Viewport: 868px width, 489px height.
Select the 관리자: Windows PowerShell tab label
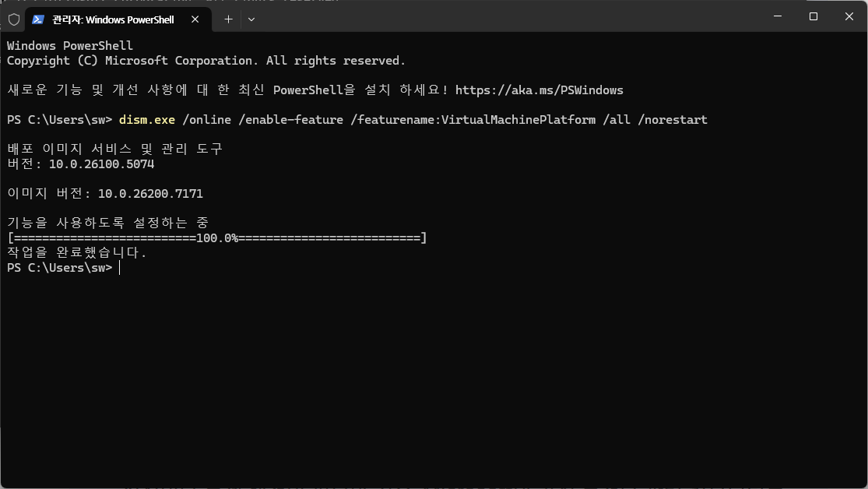coord(113,19)
